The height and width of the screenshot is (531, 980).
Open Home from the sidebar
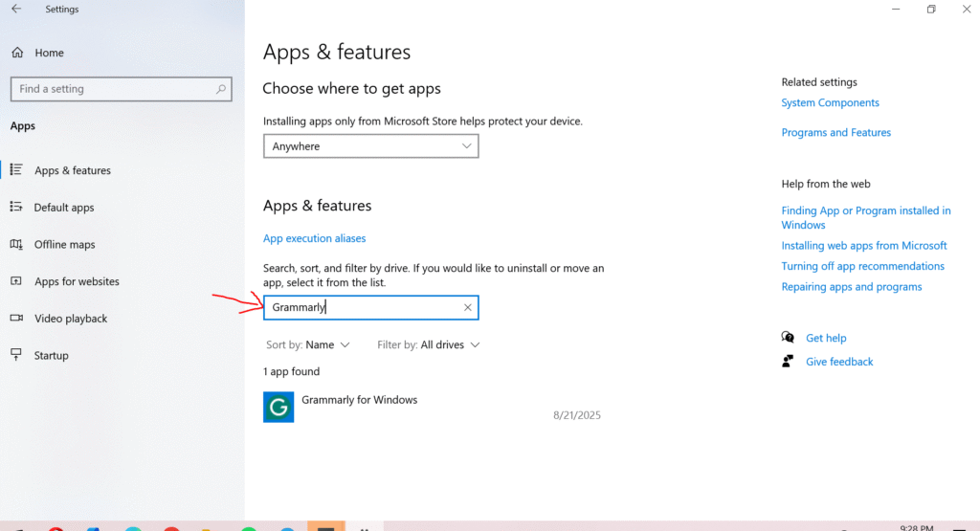coord(49,53)
